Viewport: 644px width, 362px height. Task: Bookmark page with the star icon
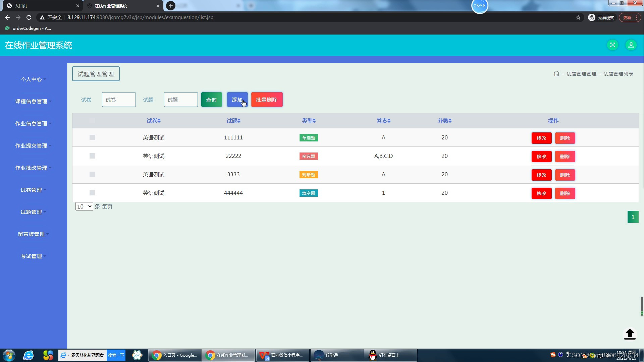tap(578, 17)
